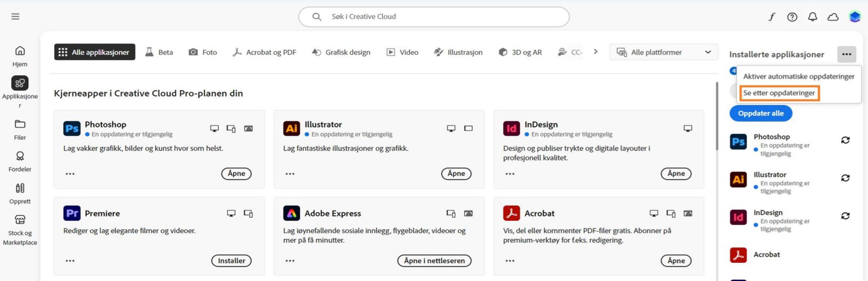
Task: Click Illustrator icon in installed list
Action: (738, 180)
